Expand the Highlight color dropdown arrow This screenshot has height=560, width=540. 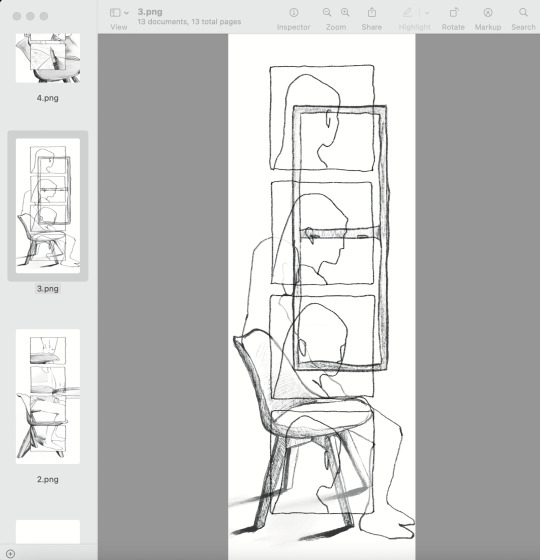(x=427, y=13)
